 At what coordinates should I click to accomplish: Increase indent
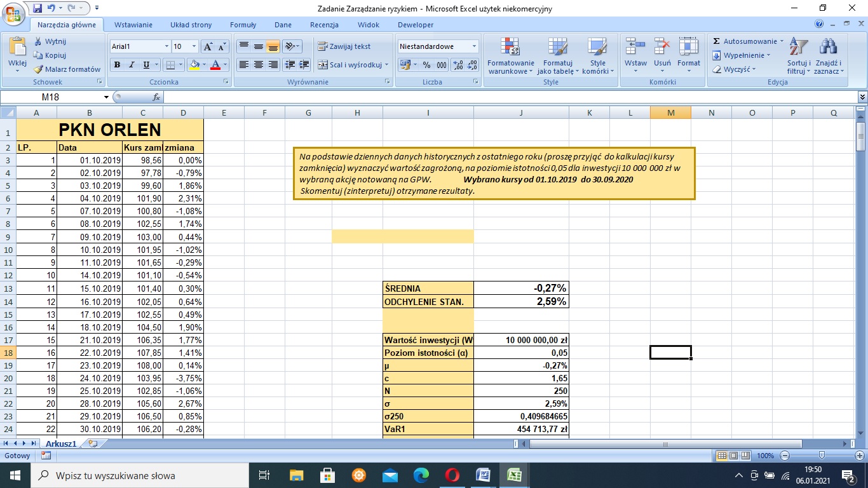pyautogui.click(x=304, y=65)
